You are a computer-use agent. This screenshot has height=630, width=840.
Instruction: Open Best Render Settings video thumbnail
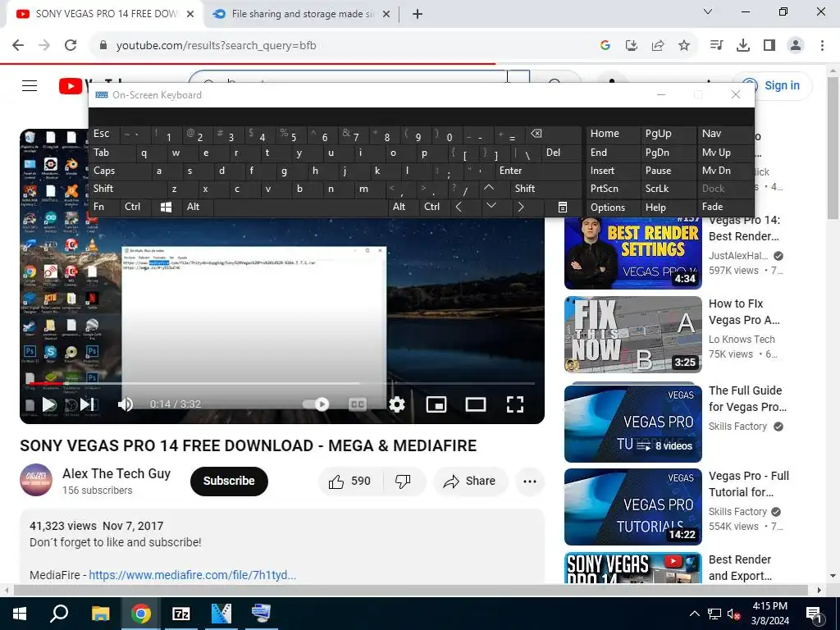(633, 253)
